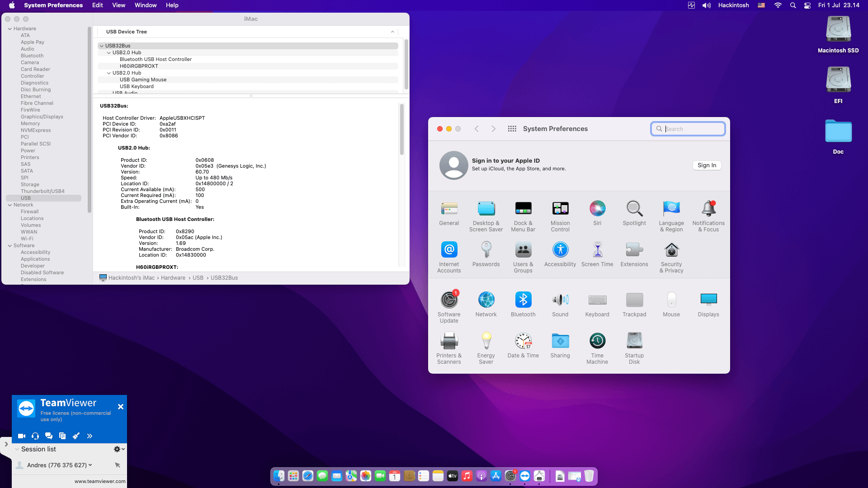Open Finder from the Dock
The height and width of the screenshot is (488, 868).
279,476
